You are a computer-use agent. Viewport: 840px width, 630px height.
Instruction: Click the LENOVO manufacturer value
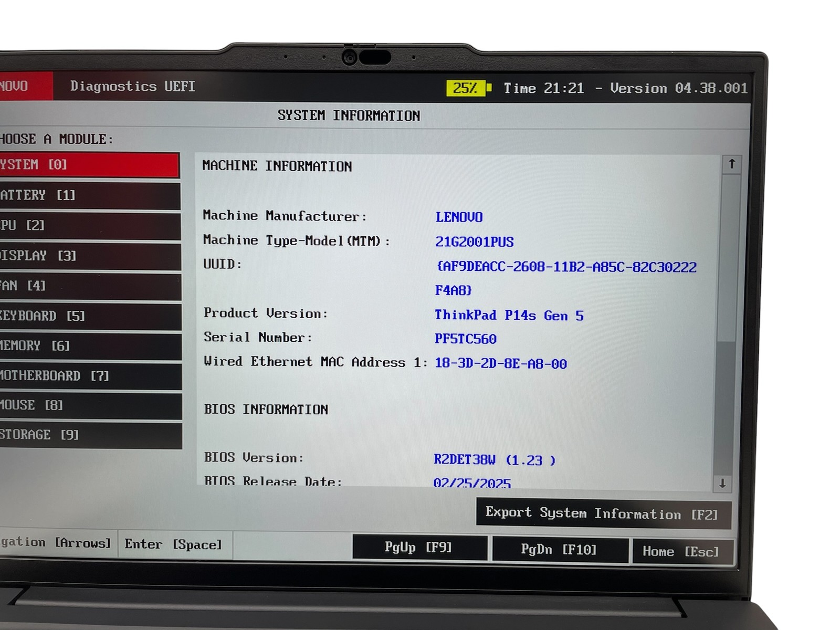pos(459,217)
